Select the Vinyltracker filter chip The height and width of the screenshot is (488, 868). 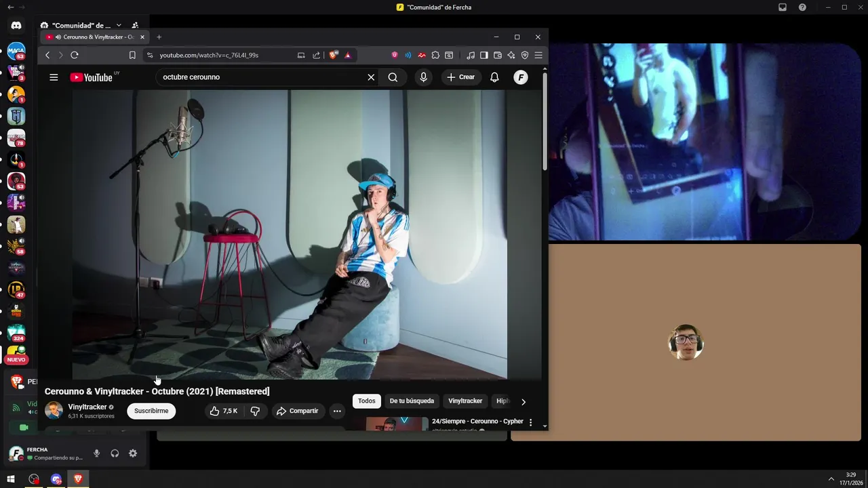465,401
